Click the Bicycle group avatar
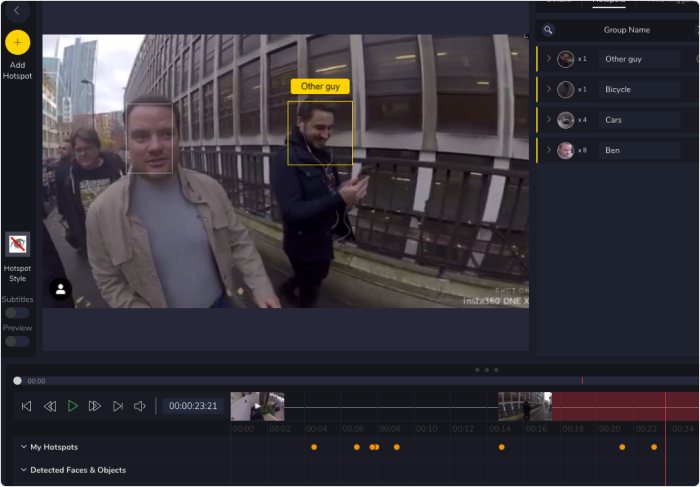700x487 pixels. 565,89
